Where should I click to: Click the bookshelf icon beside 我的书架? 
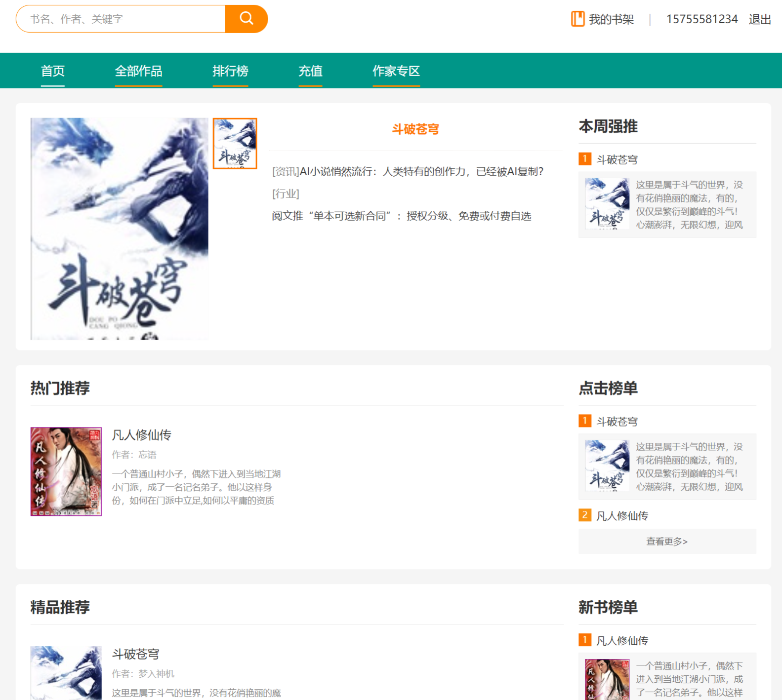[x=577, y=19]
